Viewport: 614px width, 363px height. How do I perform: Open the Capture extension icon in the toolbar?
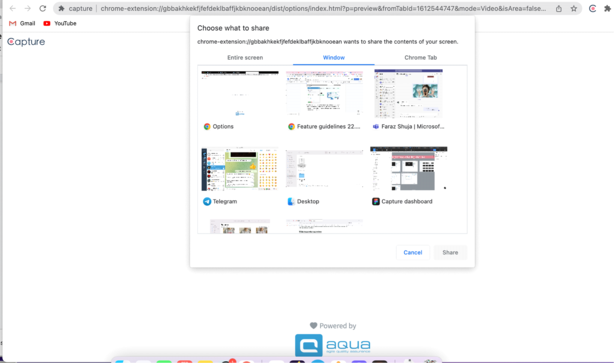pyautogui.click(x=592, y=9)
